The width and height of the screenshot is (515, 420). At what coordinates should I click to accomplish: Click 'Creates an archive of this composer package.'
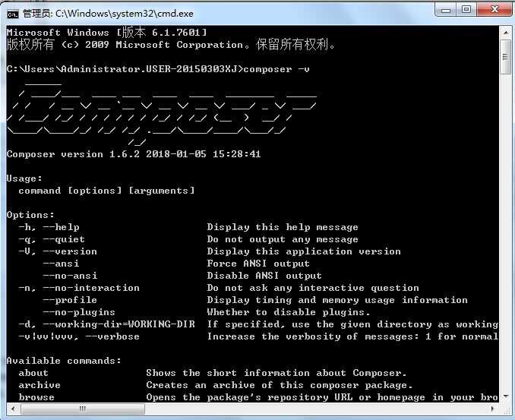point(280,385)
